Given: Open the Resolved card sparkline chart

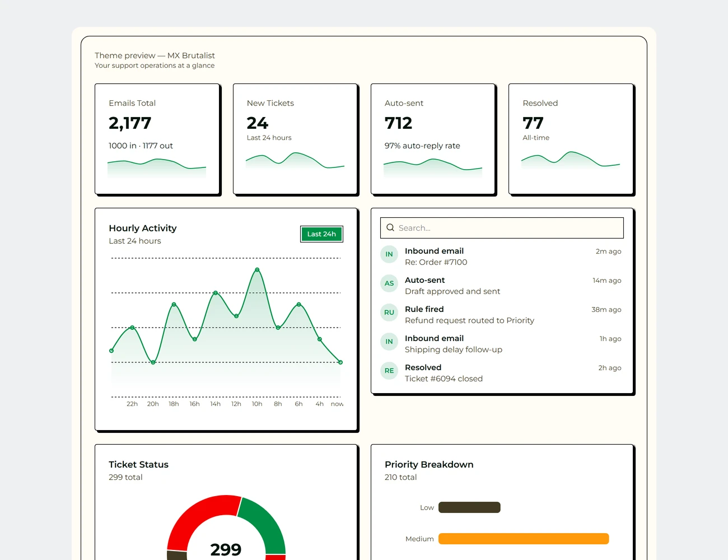Looking at the screenshot, I should coord(571,160).
